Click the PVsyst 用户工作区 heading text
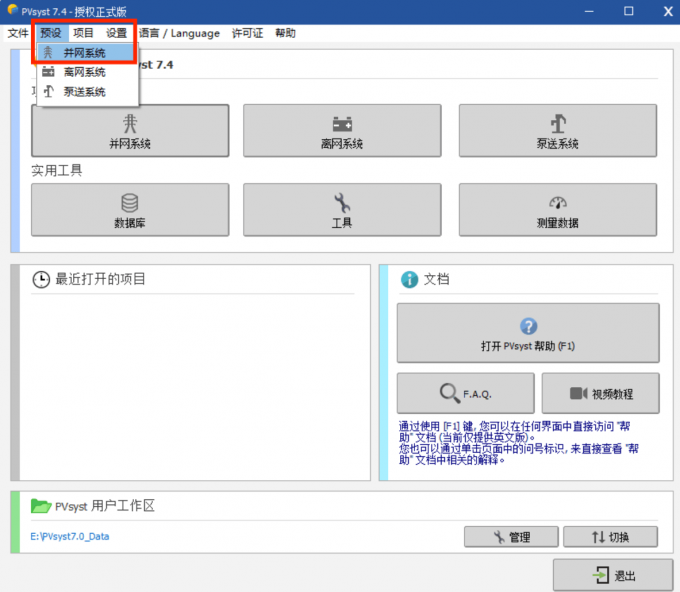680x592 pixels. [x=105, y=506]
